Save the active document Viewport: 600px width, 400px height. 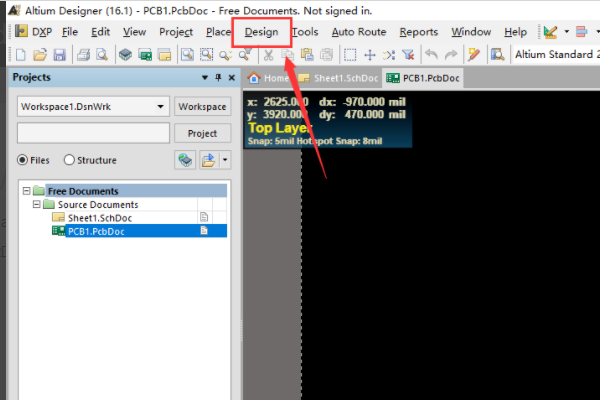click(59, 55)
